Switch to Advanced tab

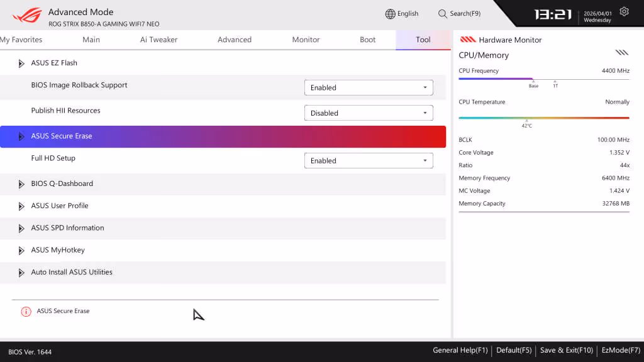coord(235,40)
